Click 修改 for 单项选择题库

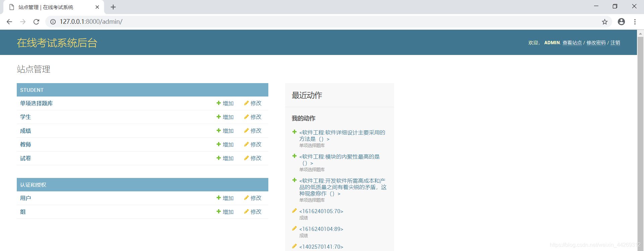pyautogui.click(x=253, y=103)
